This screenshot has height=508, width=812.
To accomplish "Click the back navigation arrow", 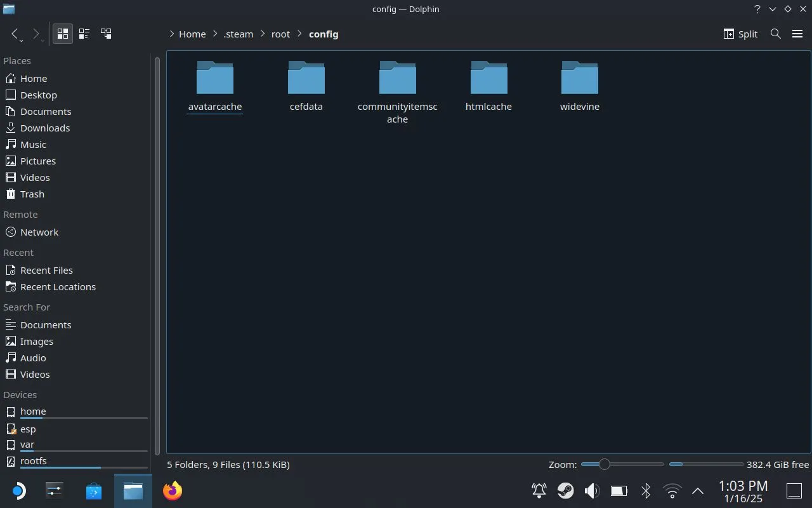I will click(x=14, y=34).
